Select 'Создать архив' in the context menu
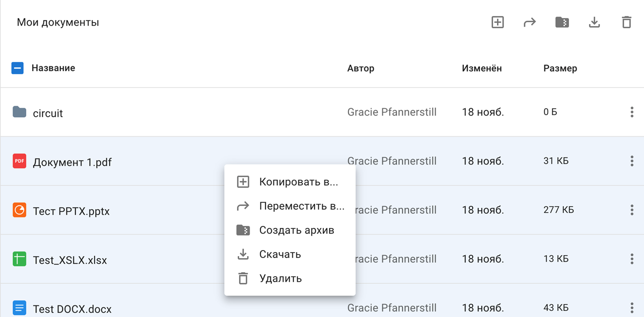The image size is (644, 317). (x=290, y=230)
